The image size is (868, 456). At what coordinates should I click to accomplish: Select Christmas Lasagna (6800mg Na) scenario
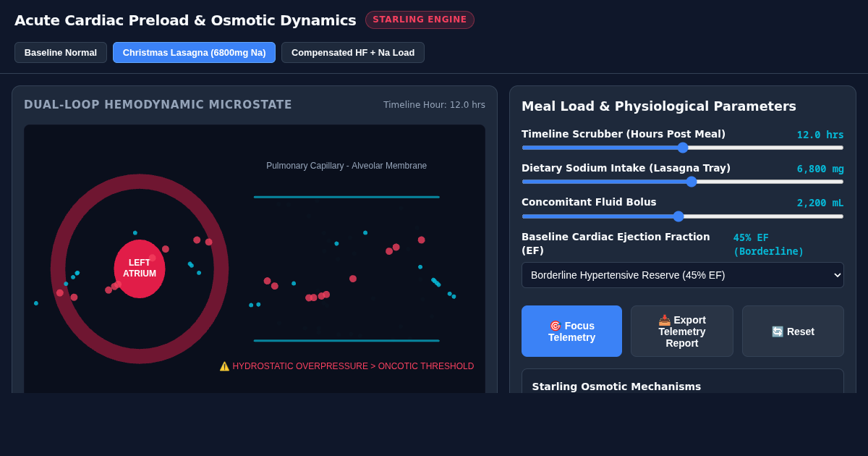point(194,53)
